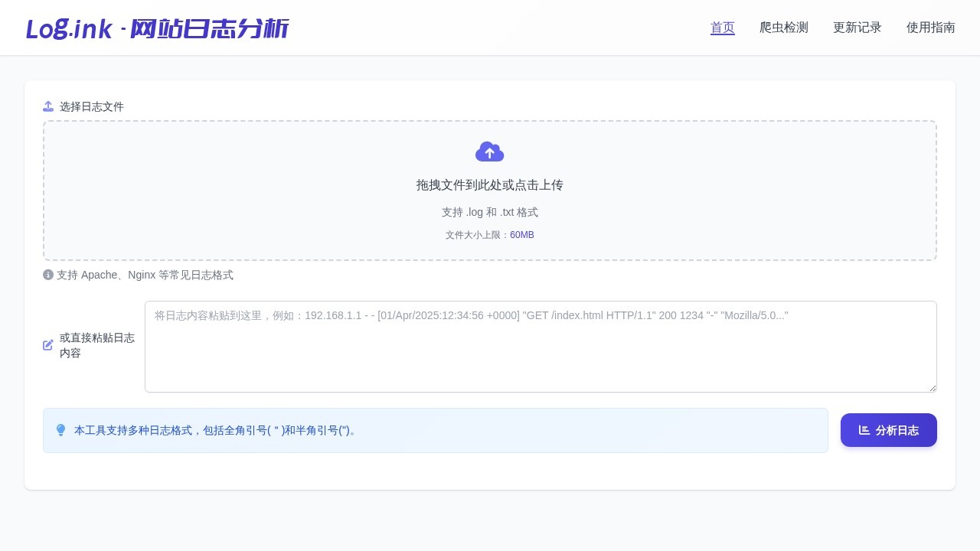
Task: Click the chart icon in 分析日志 button
Action: (x=864, y=430)
